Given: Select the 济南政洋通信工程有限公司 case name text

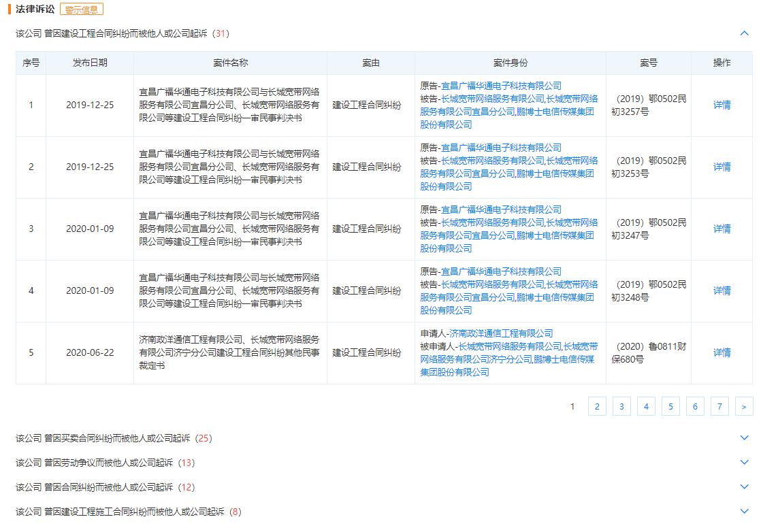Looking at the screenshot, I should (229, 352).
